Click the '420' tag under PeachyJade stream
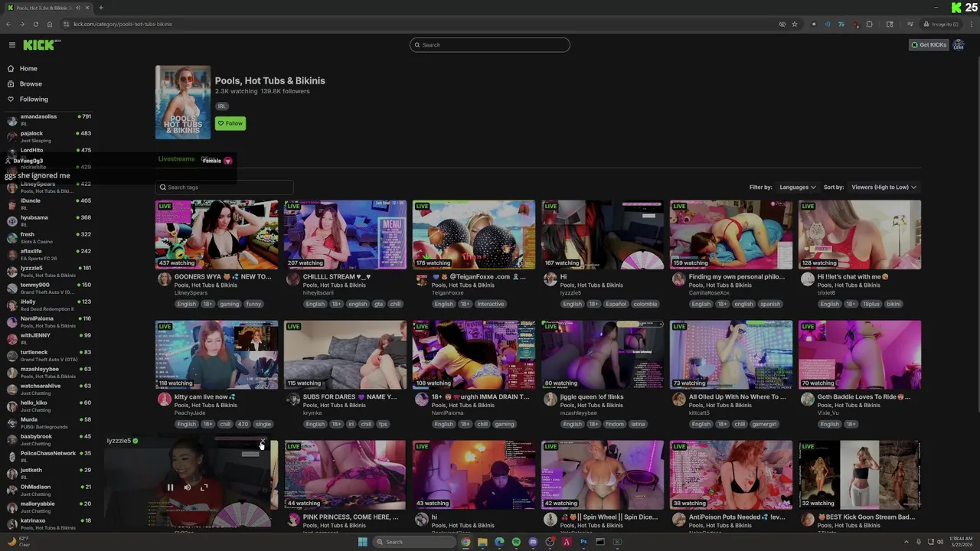980x551 pixels. (243, 424)
